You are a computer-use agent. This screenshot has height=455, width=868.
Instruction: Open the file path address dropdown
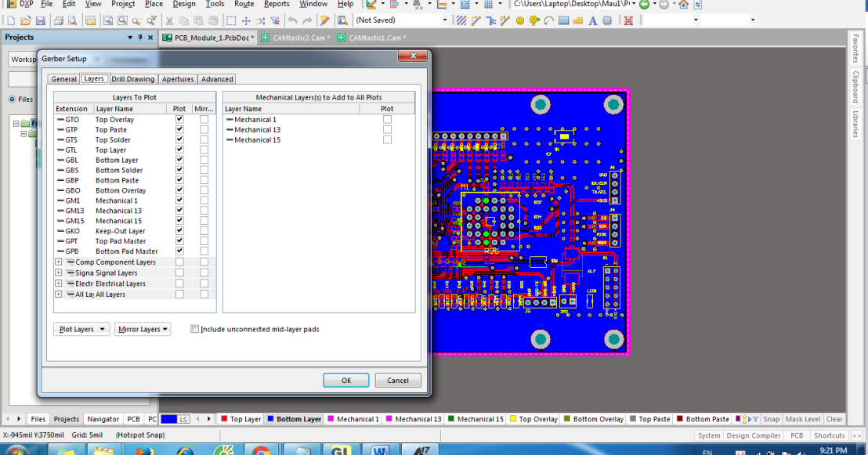coord(634,5)
